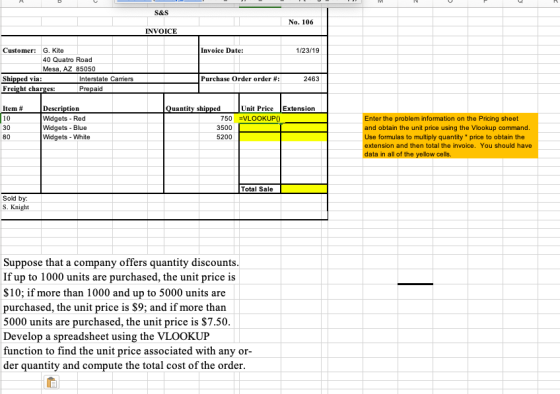560x394 pixels.
Task: Click the customer name 'G. Kite'
Action: click(53, 50)
